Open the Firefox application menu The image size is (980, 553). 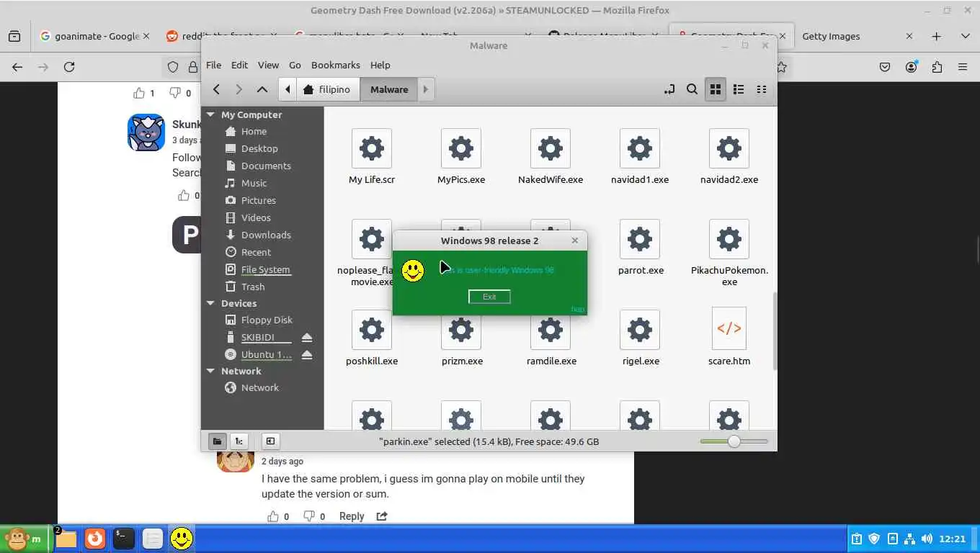point(962,67)
